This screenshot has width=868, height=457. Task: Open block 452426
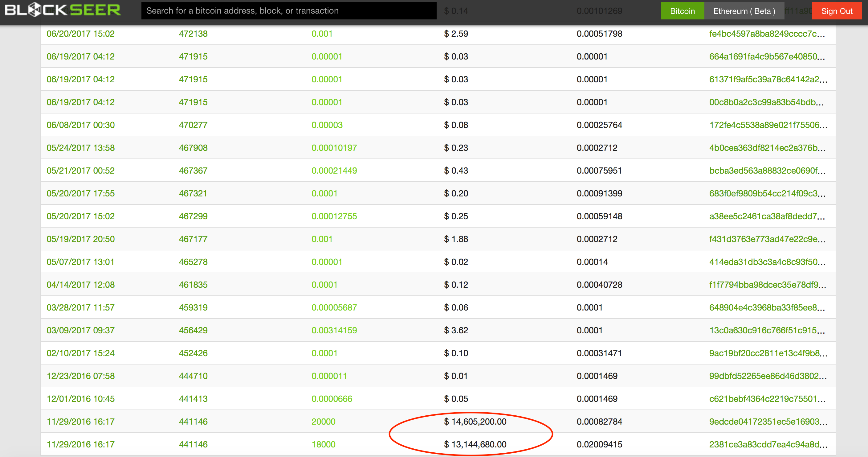click(x=193, y=353)
